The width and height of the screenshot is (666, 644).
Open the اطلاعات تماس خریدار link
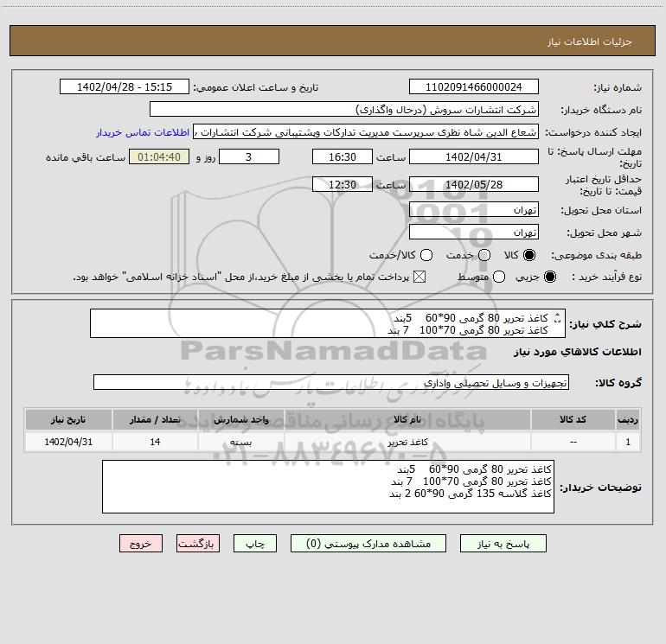click(x=143, y=132)
